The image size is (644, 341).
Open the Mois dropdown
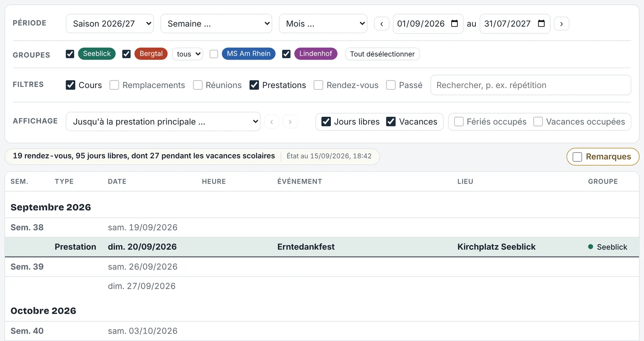pos(323,23)
